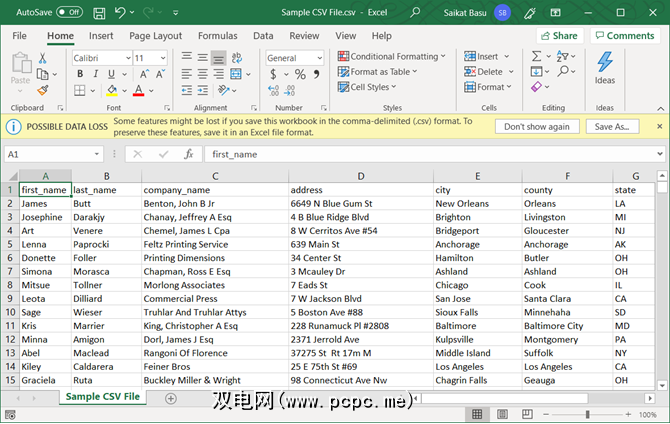The width and height of the screenshot is (670, 424).
Task: Toggle the AutoSave switch
Action: (69, 12)
